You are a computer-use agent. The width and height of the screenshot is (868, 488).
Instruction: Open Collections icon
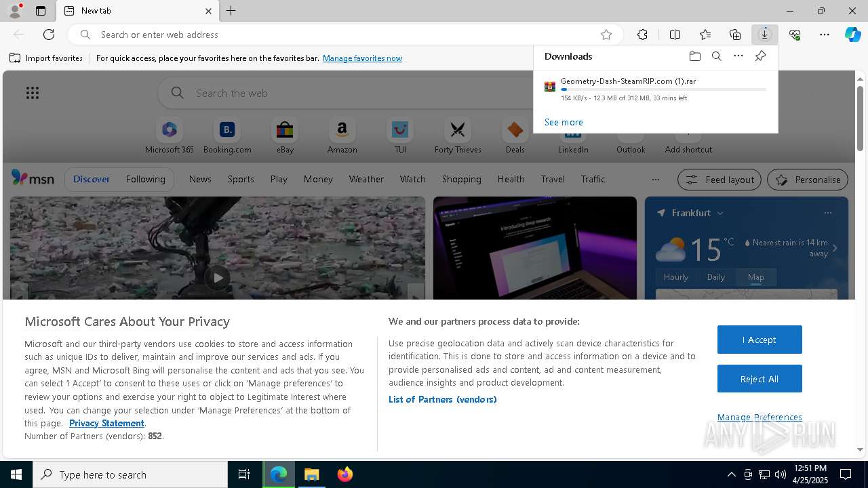pos(735,35)
